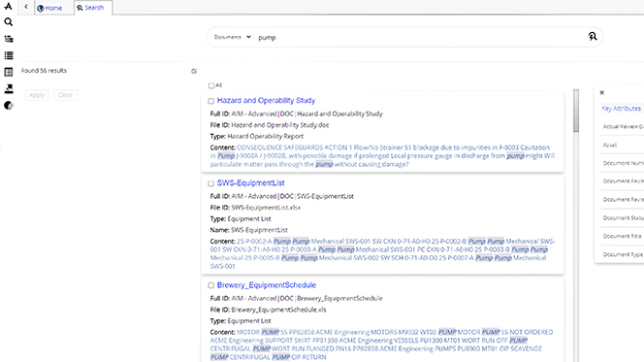Click the Actual Review attribute row
The height and width of the screenshot is (362, 644).
click(x=622, y=126)
